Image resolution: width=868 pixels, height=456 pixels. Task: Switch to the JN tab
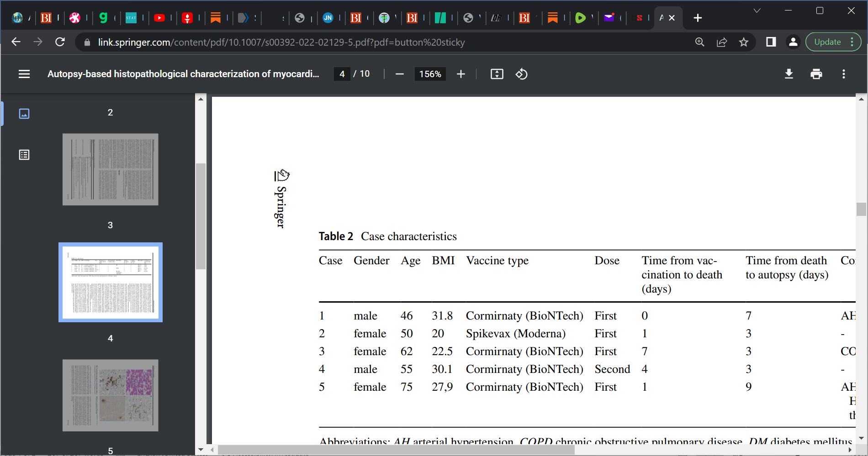point(328,18)
